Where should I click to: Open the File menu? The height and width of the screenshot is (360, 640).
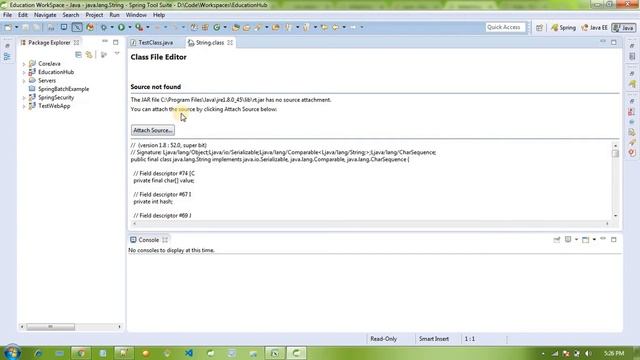7,15
